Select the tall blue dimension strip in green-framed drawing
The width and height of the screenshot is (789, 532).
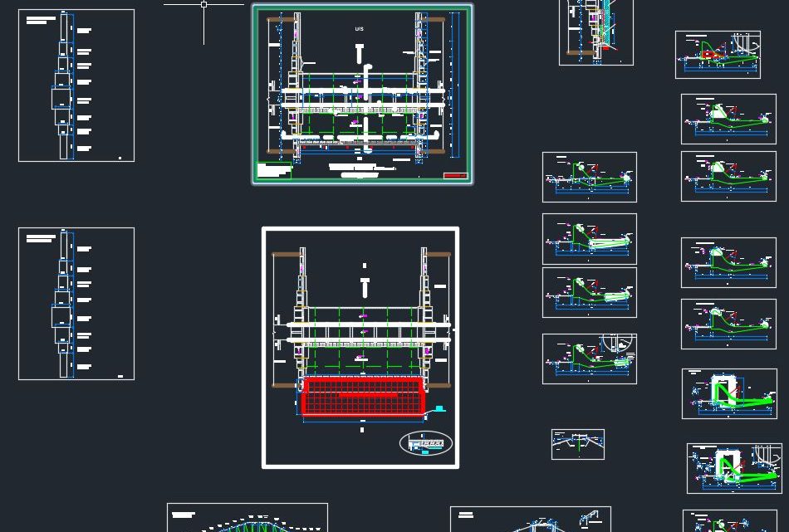[455, 85]
